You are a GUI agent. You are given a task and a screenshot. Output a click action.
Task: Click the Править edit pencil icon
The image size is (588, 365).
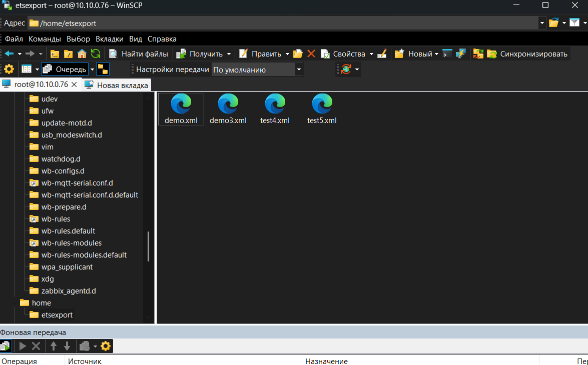243,54
